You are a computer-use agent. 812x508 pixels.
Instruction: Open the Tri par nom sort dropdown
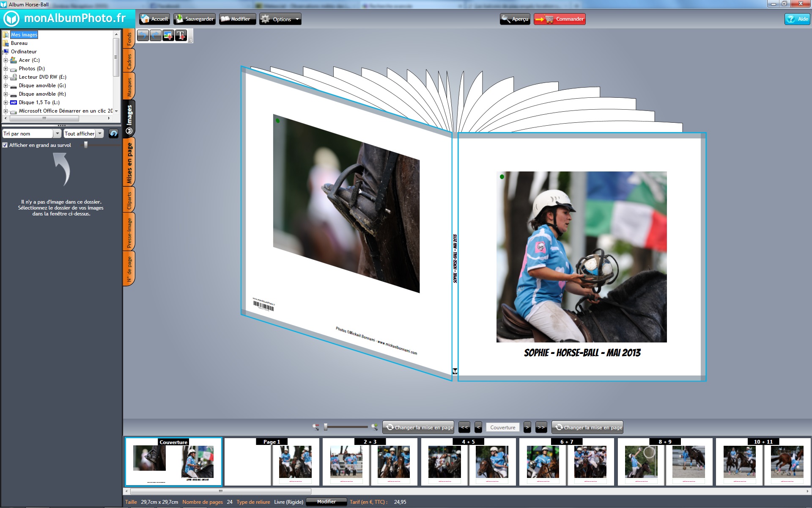(x=32, y=134)
